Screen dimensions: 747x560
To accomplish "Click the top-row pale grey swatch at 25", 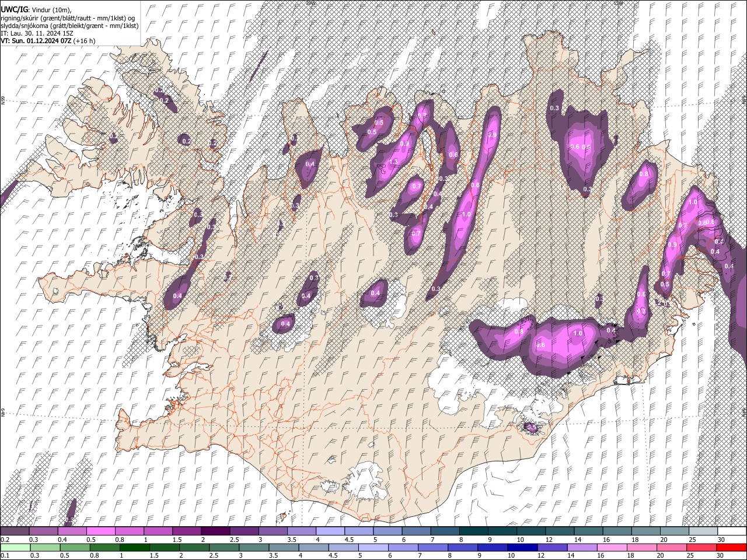I will coord(703,531).
